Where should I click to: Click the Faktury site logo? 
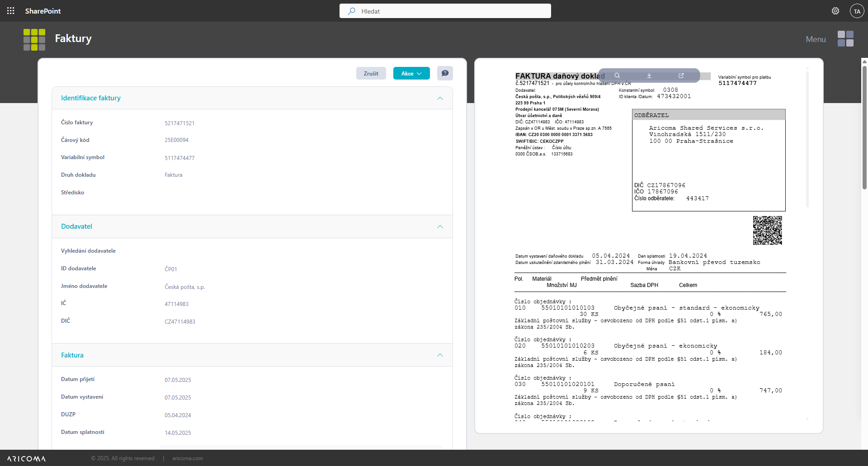pyautogui.click(x=34, y=39)
